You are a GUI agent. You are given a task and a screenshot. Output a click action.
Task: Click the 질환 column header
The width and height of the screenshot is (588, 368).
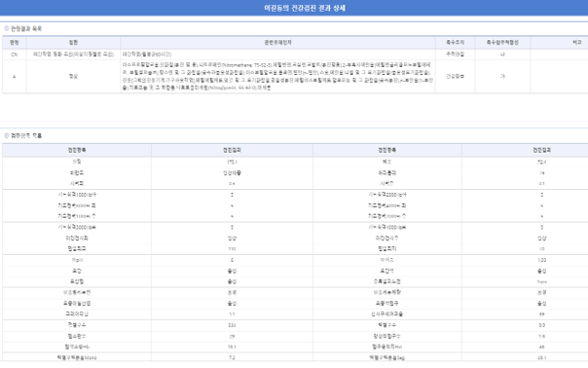pyautogui.click(x=74, y=43)
